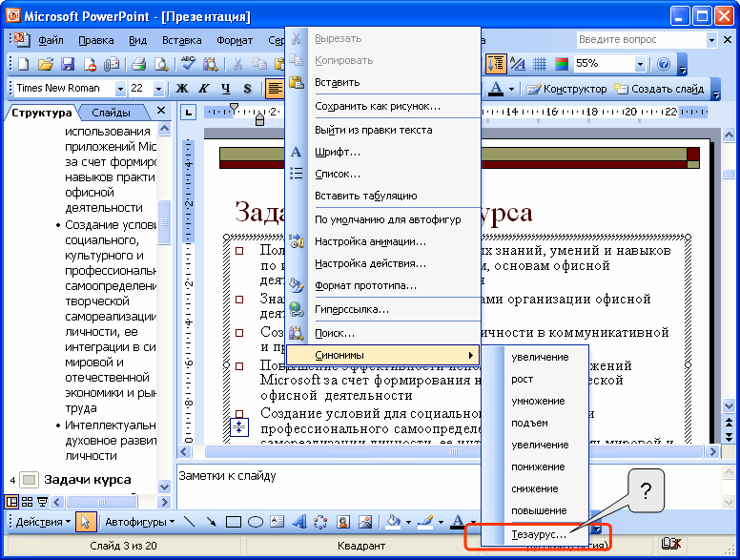This screenshot has height=560, width=740.
Task: Open the Research reference books icon
Action: click(211, 64)
